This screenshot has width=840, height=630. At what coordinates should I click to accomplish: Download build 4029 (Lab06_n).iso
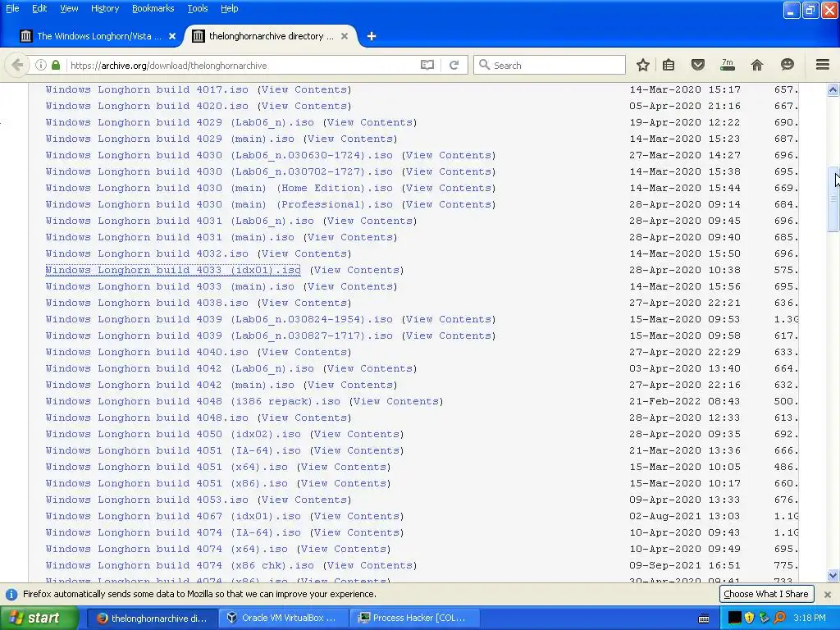click(x=180, y=123)
